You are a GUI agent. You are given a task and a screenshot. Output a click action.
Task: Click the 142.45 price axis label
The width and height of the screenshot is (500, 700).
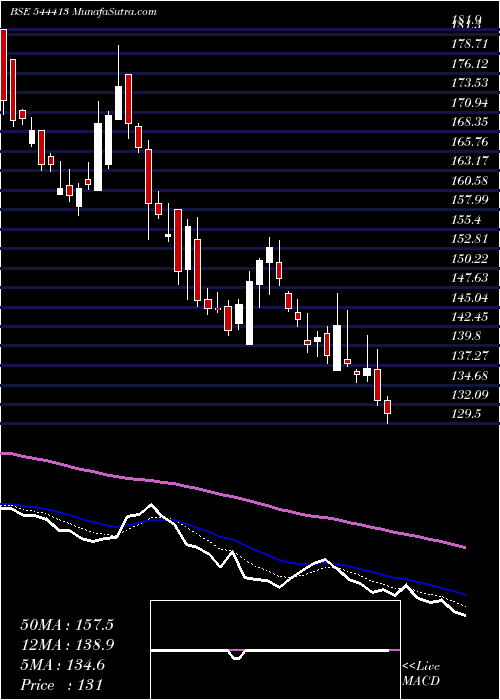468,317
